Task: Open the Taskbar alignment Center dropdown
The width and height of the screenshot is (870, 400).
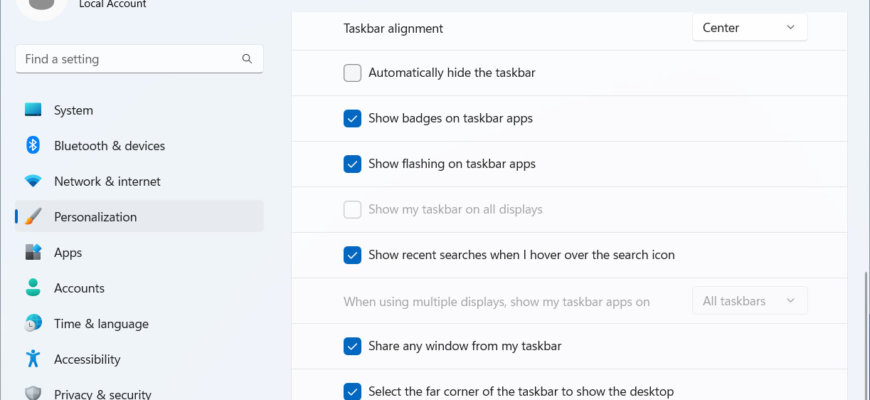Action: click(750, 28)
